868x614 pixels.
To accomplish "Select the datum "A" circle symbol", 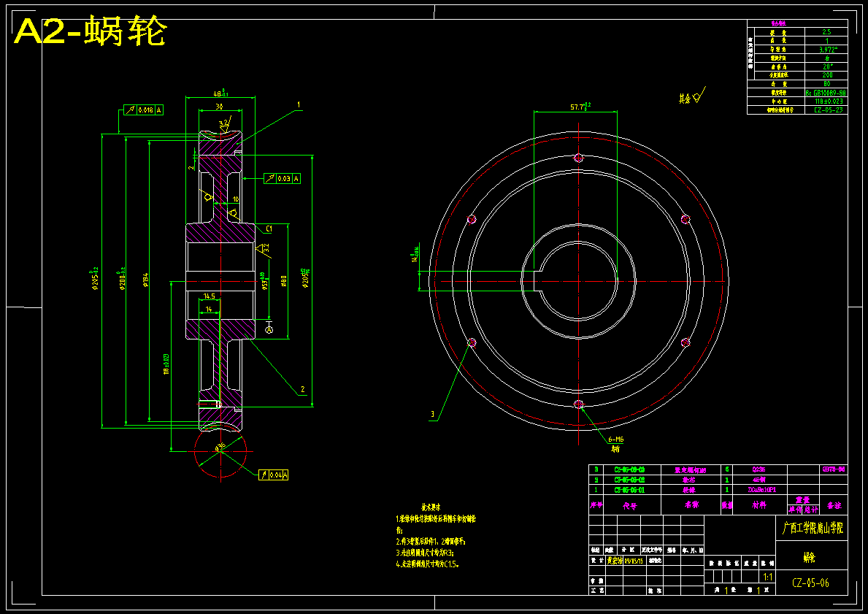I will [x=269, y=330].
